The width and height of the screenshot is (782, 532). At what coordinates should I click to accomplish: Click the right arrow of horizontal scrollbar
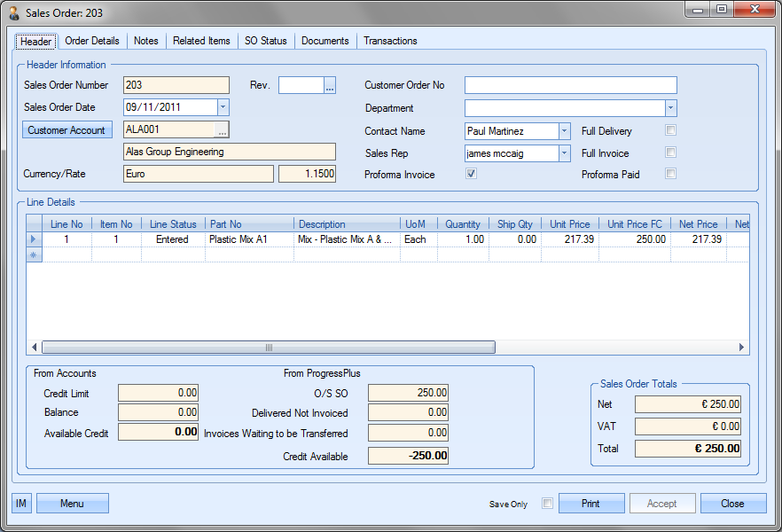pyautogui.click(x=743, y=348)
